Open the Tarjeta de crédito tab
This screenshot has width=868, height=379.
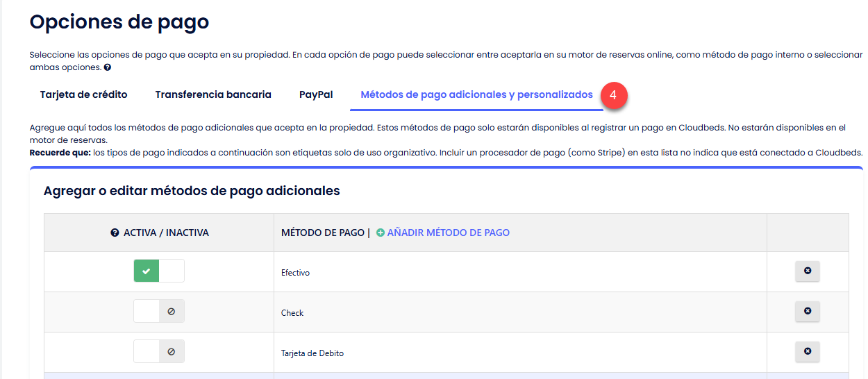click(83, 94)
